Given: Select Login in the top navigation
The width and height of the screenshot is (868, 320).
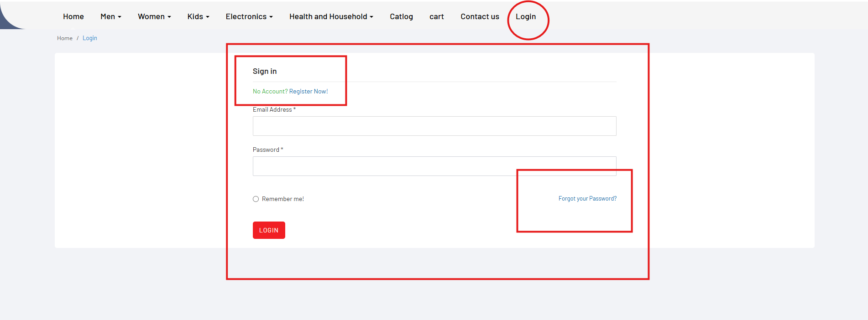Looking at the screenshot, I should click(x=526, y=17).
